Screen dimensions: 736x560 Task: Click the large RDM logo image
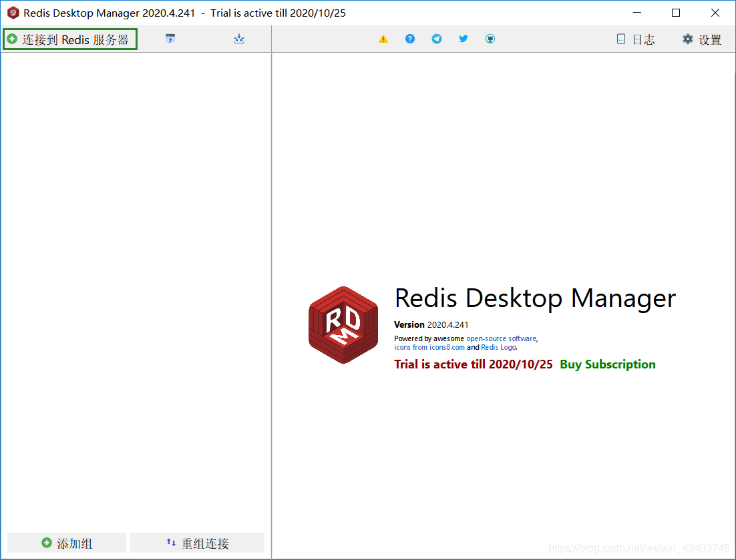(343, 324)
